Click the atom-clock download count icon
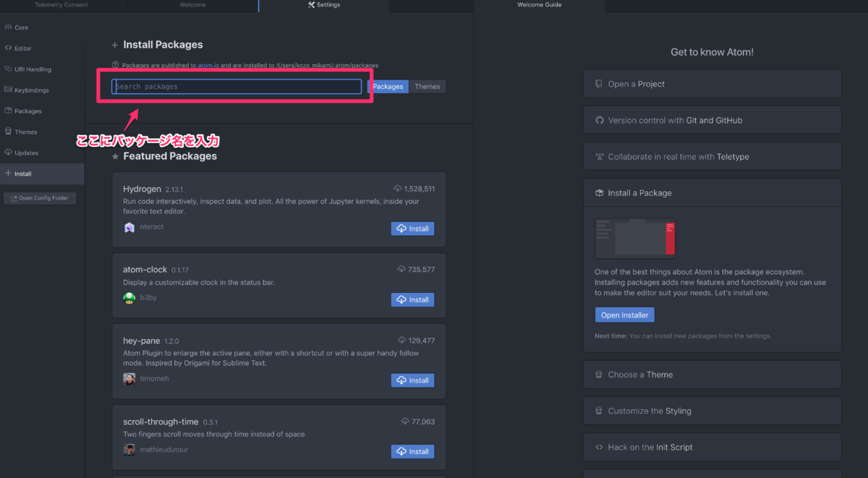The width and height of the screenshot is (868, 478). click(x=401, y=269)
